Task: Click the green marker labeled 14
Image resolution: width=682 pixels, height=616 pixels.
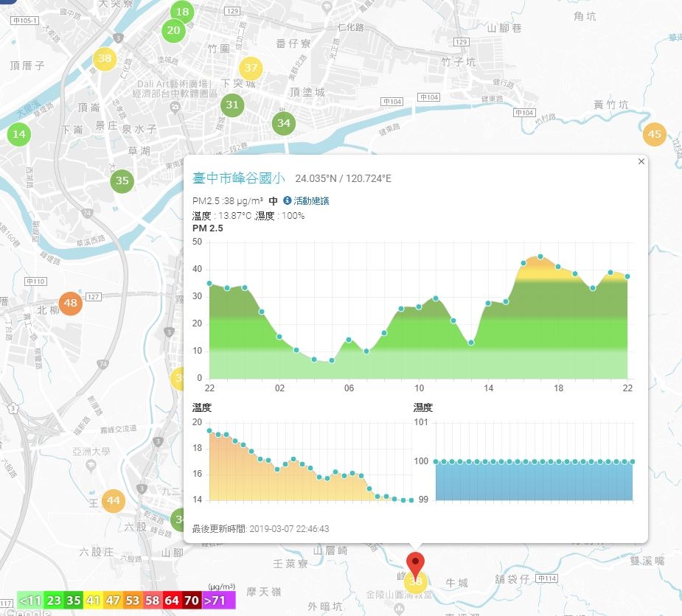Action: pyautogui.click(x=18, y=134)
